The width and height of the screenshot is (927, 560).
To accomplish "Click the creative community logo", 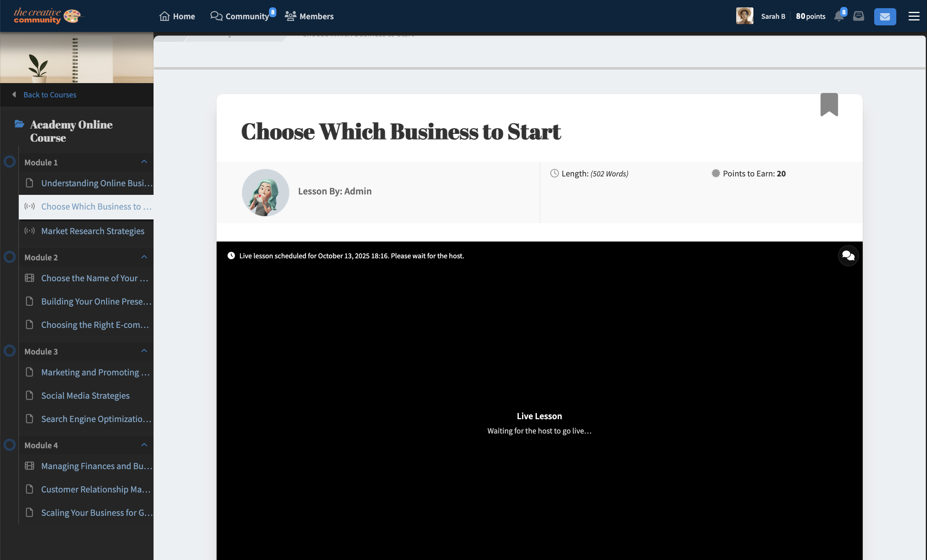I will coord(48,16).
